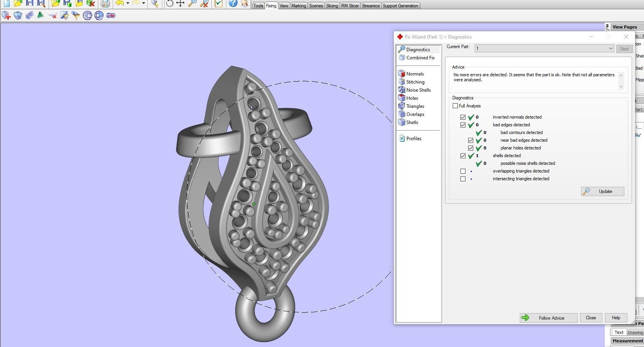Screen dimensions: 644x347
Task: Toggle planar holes detected checkbox
Action: click(471, 148)
